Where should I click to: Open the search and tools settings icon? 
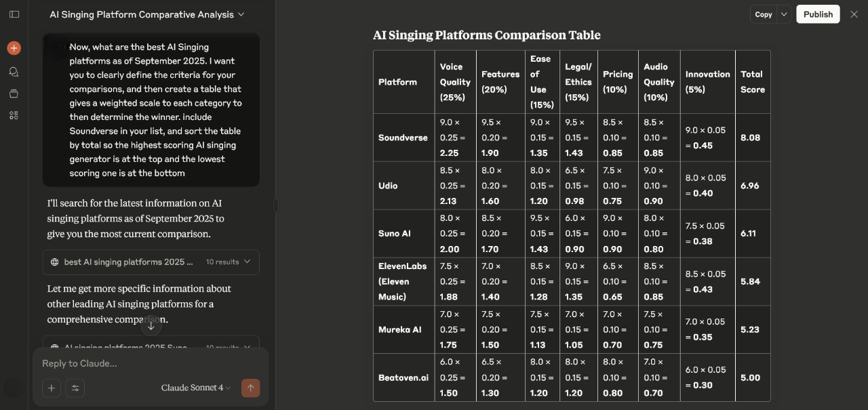tap(75, 388)
